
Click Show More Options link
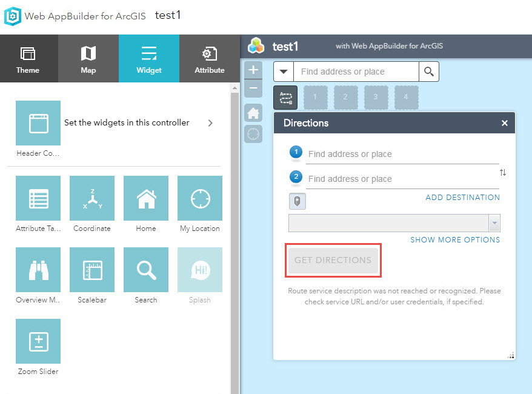coord(455,240)
